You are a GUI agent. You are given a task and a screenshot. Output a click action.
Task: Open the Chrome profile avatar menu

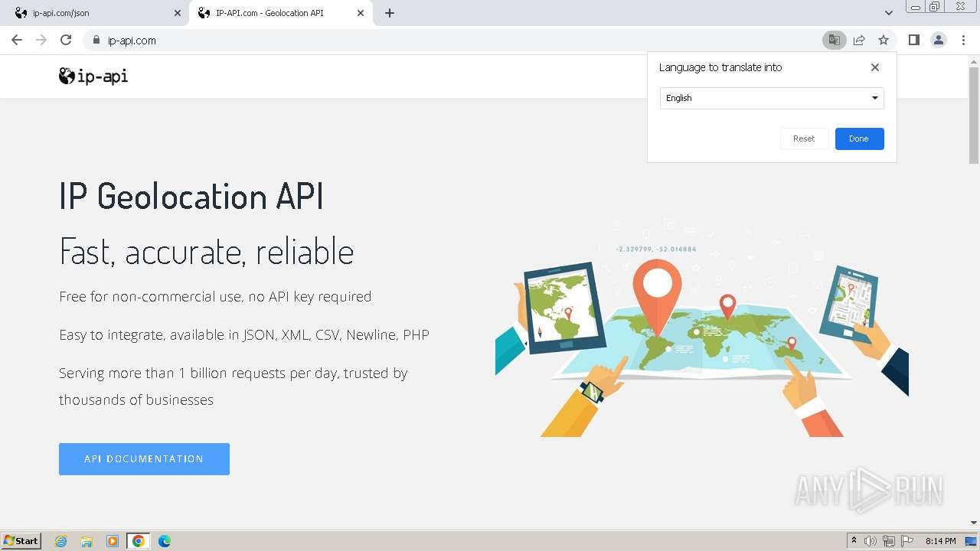click(939, 40)
